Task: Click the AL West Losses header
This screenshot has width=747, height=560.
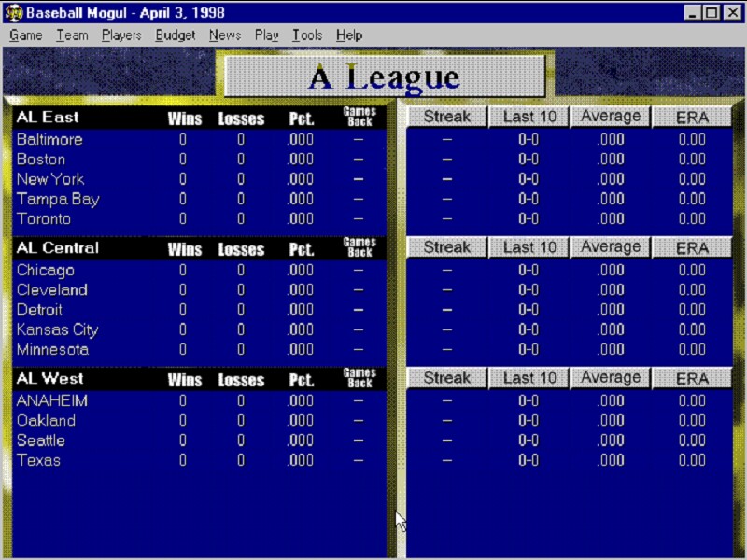Action: pyautogui.click(x=241, y=380)
